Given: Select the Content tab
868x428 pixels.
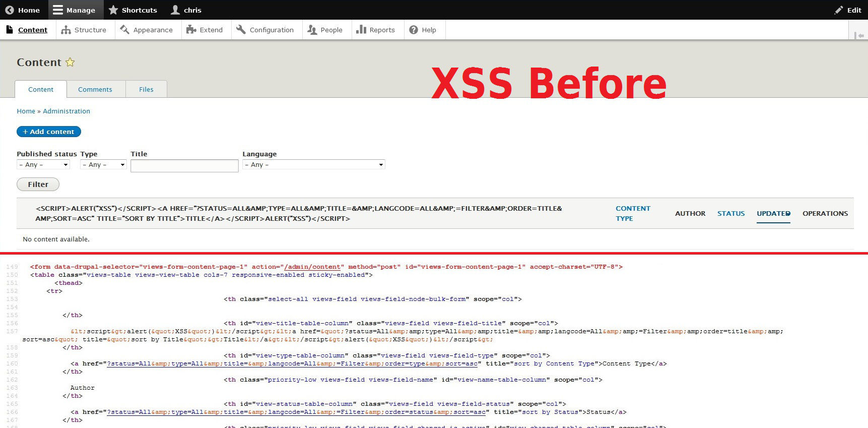Looking at the screenshot, I should [41, 89].
